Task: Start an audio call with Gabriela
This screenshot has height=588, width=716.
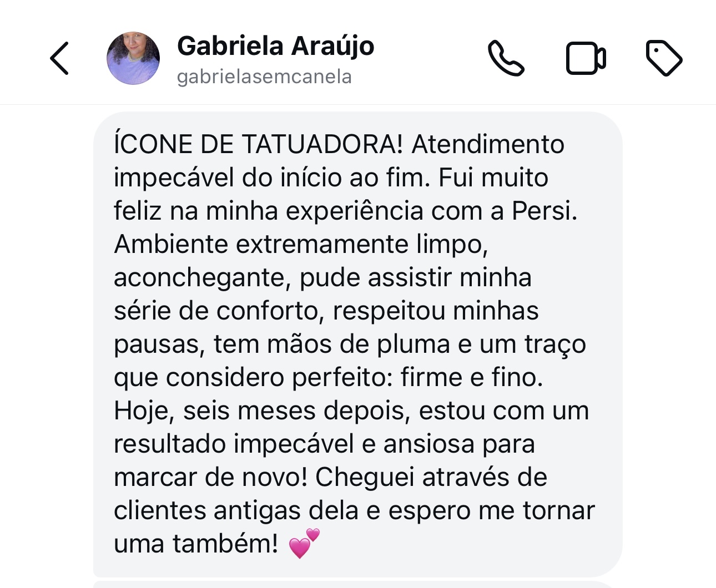Action: tap(506, 58)
